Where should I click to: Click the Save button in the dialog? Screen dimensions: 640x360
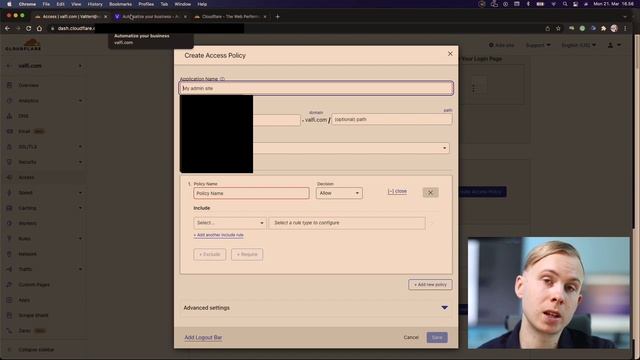pyautogui.click(x=437, y=338)
